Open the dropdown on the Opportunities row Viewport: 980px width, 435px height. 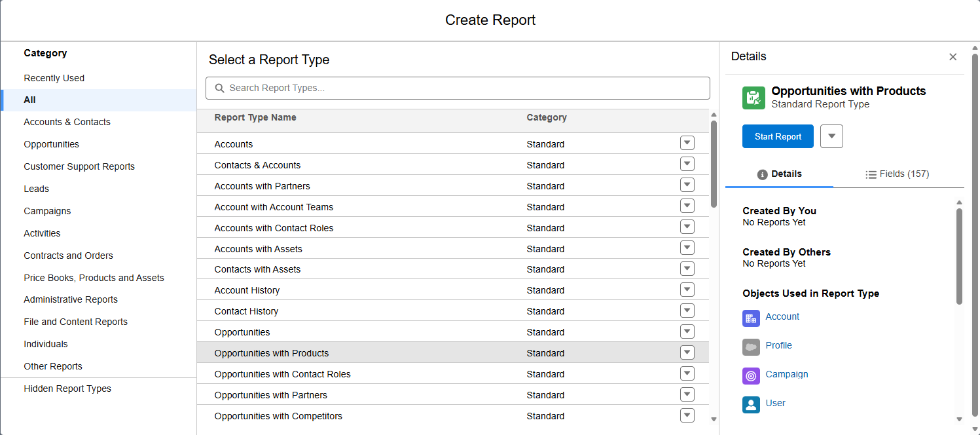pyautogui.click(x=687, y=331)
